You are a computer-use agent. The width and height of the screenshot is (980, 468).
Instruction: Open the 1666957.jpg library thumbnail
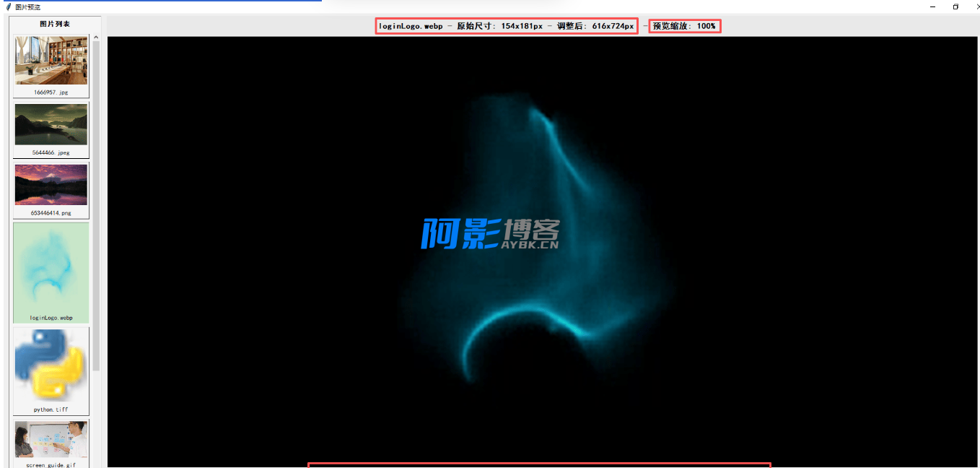click(x=51, y=61)
